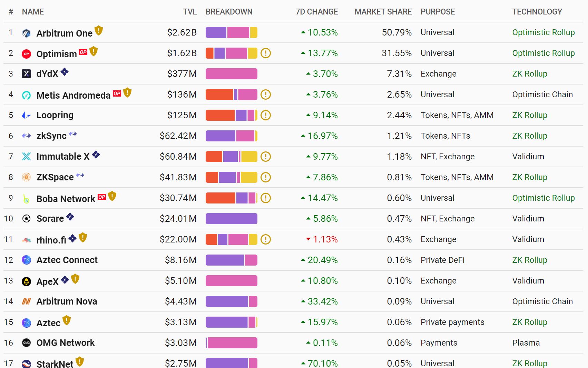Click the OMG Network row name

click(x=66, y=343)
